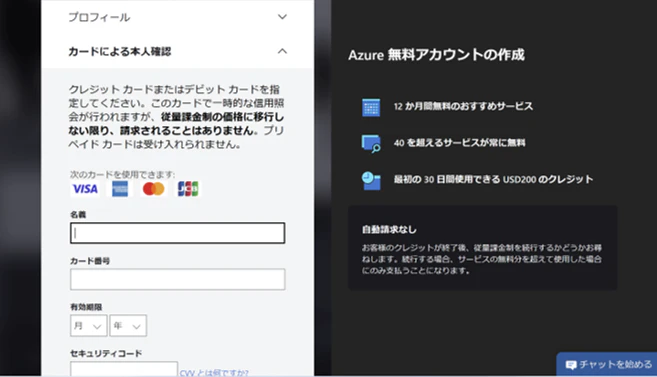Image resolution: width=657 pixels, height=377 pixels.
Task: Click the 次のカードを使用できます label
Action: tap(122, 174)
